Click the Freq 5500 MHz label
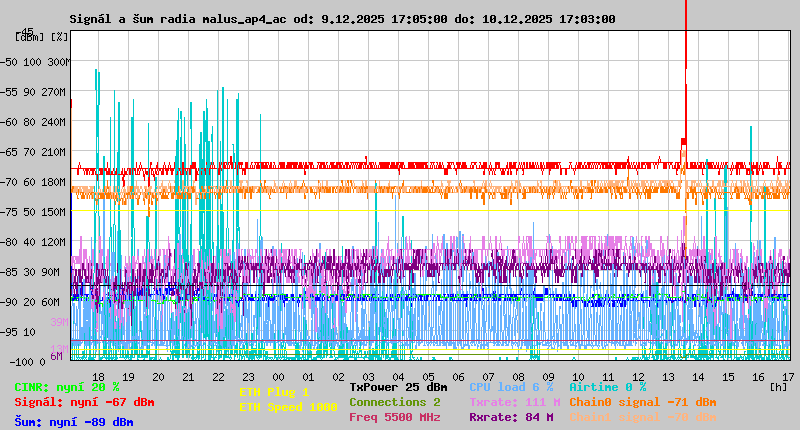The image size is (800, 430). (395, 417)
